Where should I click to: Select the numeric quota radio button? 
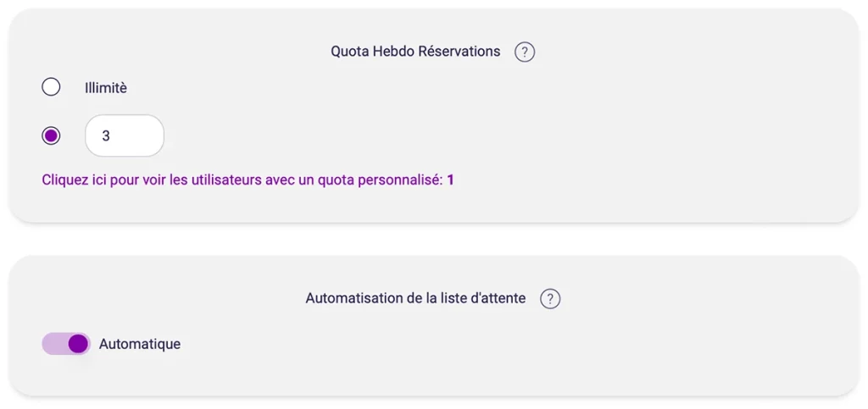[x=51, y=135]
